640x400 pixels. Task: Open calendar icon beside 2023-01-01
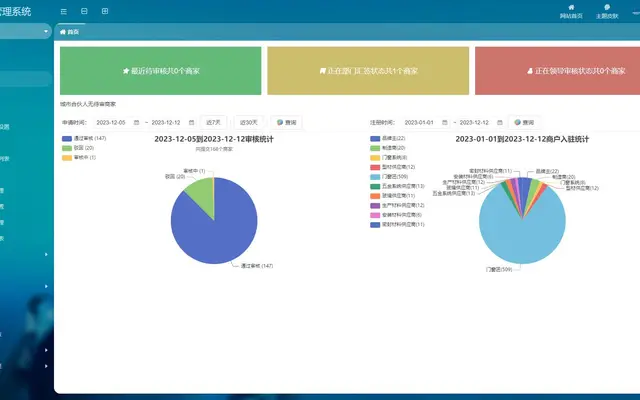point(444,122)
